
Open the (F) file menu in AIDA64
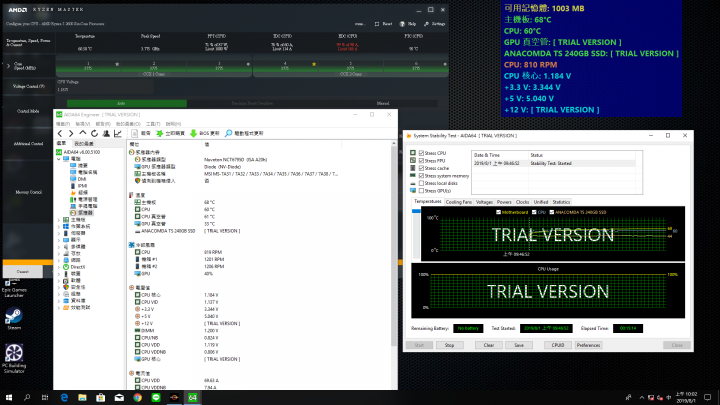click(x=63, y=124)
